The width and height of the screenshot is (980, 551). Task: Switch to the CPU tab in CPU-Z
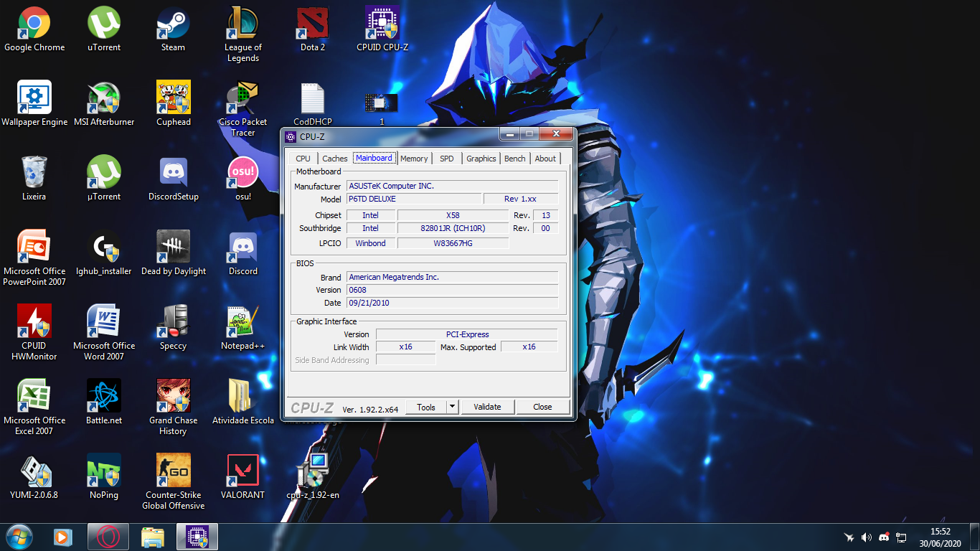pos(303,159)
